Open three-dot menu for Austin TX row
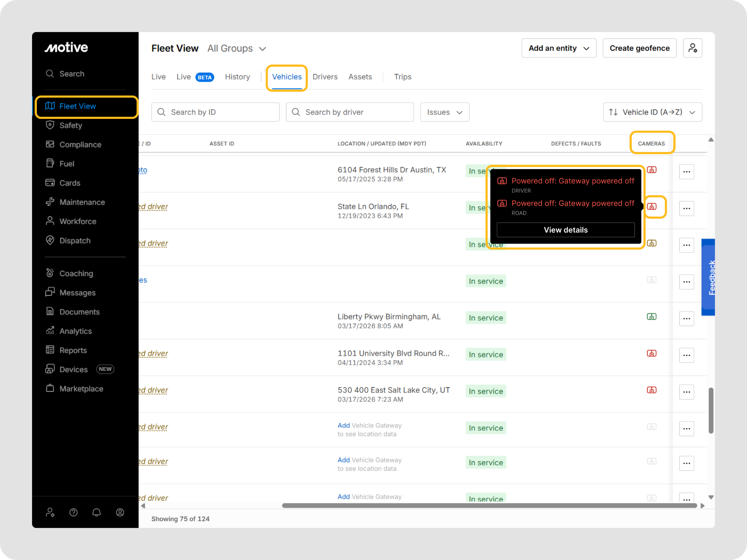 point(686,172)
